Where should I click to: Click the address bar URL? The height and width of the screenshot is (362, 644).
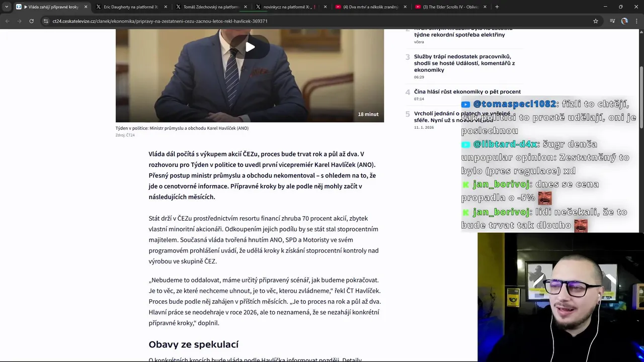click(x=160, y=21)
